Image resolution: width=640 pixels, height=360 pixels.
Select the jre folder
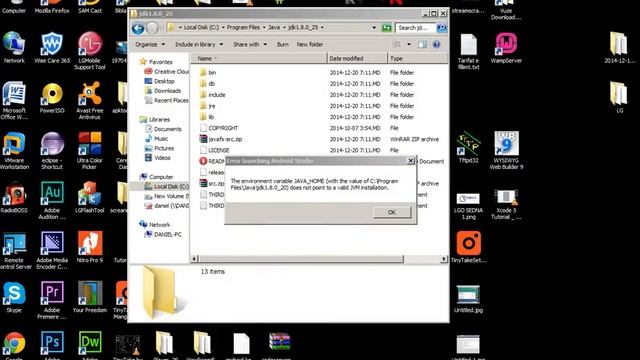coord(211,106)
